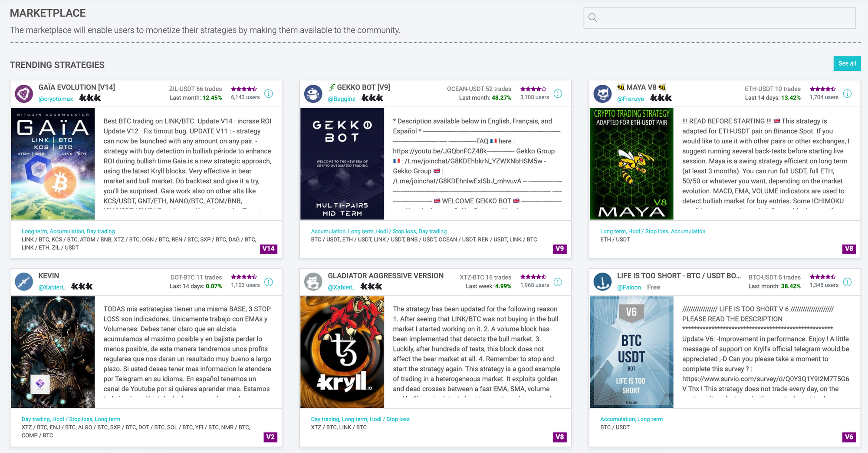
Task: Click star rating on Gladiator card
Action: [533, 277]
